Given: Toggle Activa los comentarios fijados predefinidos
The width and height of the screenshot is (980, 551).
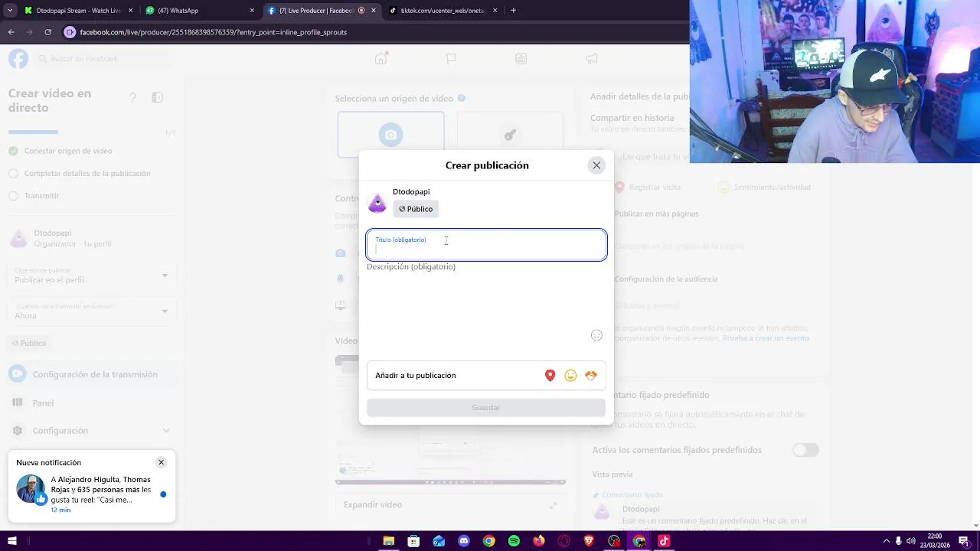Looking at the screenshot, I should tap(805, 450).
